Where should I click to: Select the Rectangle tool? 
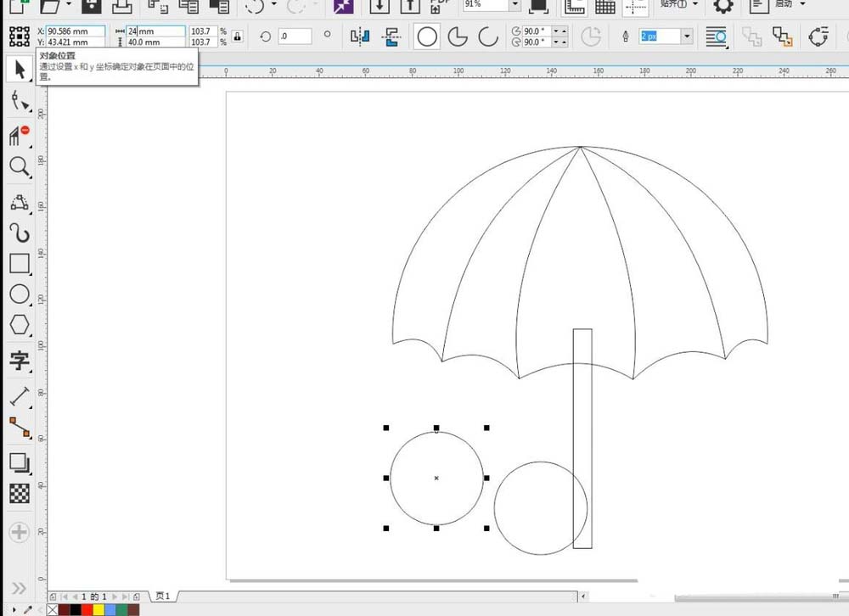coord(19,263)
